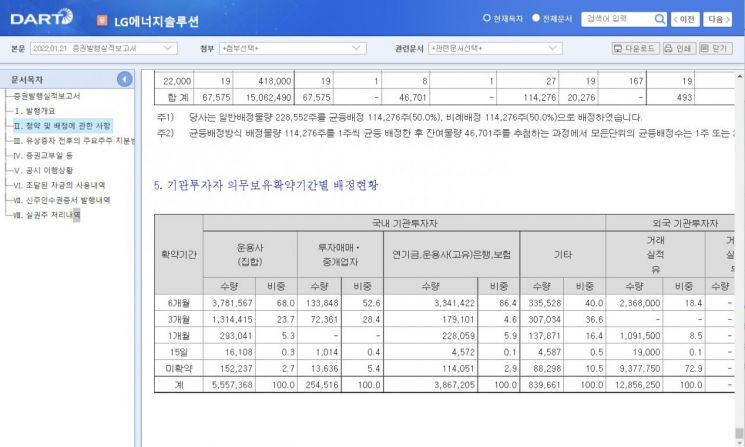Open Ⅴ. 공시 이행상황 section
The image size is (745, 447).
[43, 170]
